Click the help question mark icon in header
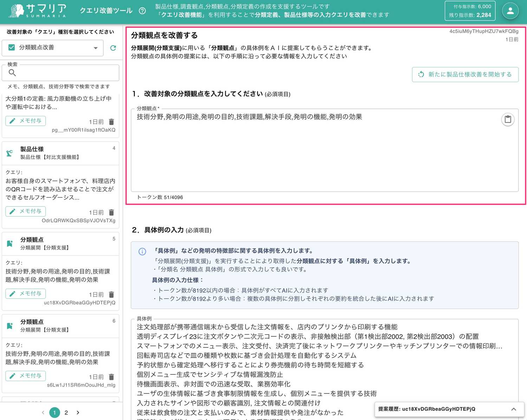This screenshot has height=420, width=527. [x=142, y=11]
